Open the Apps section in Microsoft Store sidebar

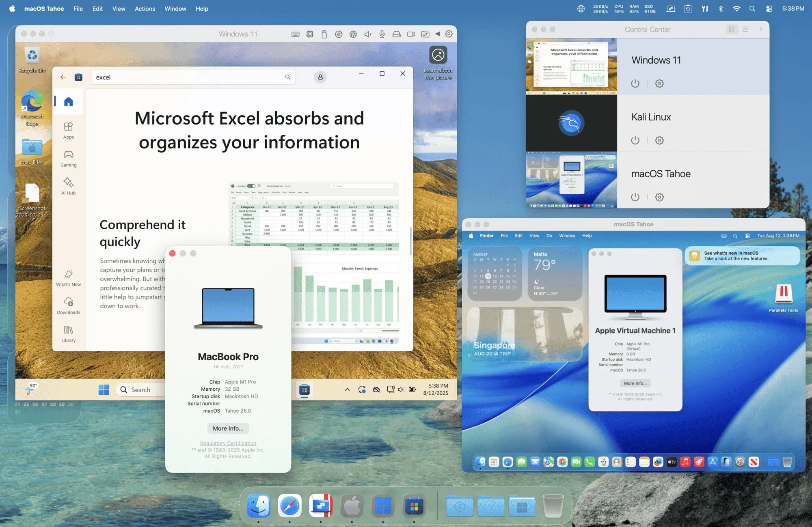point(68,130)
